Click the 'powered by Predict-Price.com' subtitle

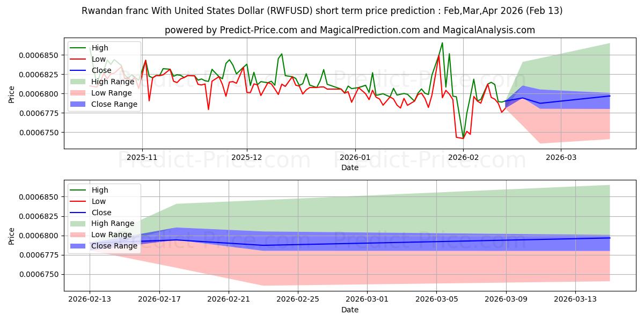click(349, 30)
